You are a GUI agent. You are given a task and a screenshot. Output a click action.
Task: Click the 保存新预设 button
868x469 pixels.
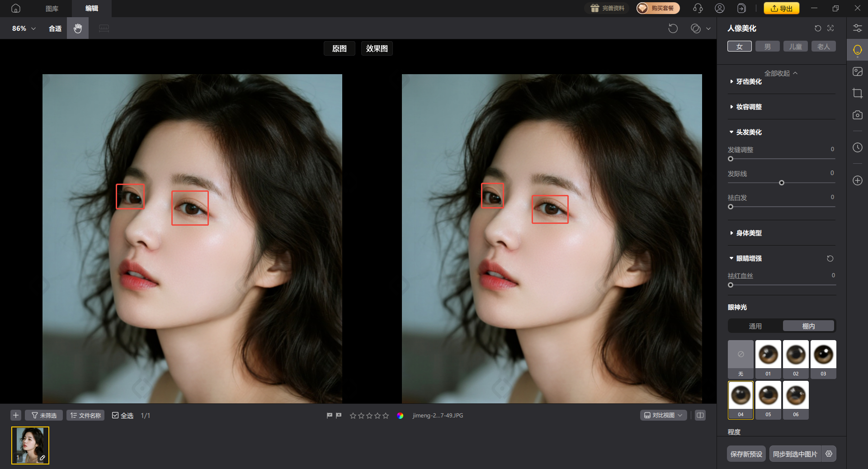746,454
